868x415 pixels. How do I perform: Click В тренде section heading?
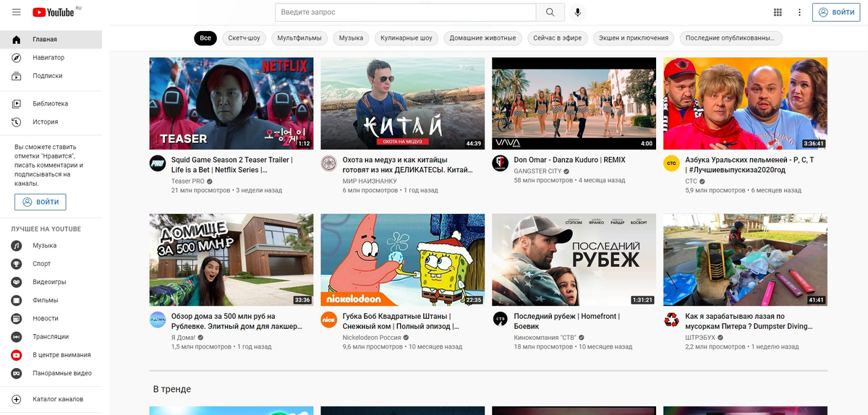point(172,389)
